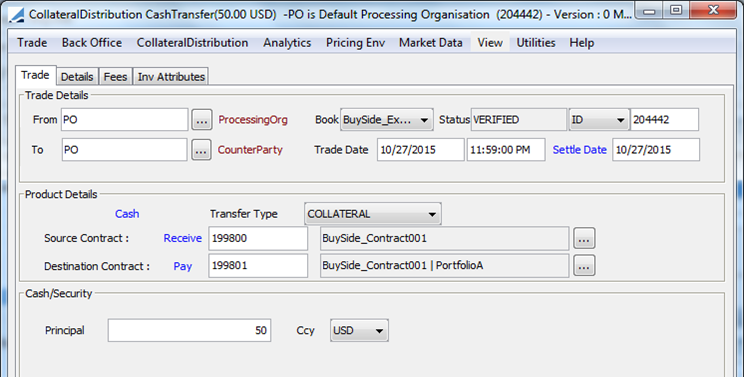This screenshot has height=377, width=744.
Task: Browse for the Destination Contract
Action: [x=584, y=266]
